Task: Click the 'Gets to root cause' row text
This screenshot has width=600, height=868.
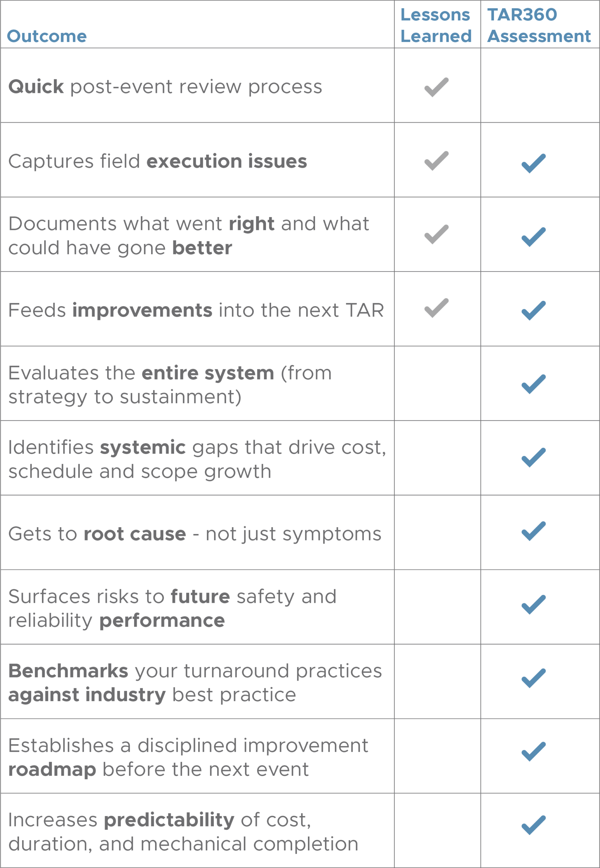Action: pos(195,534)
